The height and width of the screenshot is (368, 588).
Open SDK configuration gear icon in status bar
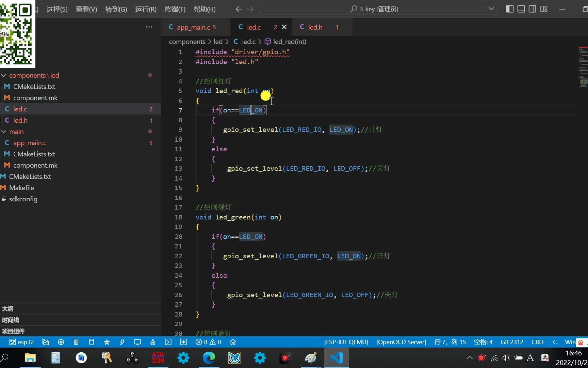[x=61, y=342]
